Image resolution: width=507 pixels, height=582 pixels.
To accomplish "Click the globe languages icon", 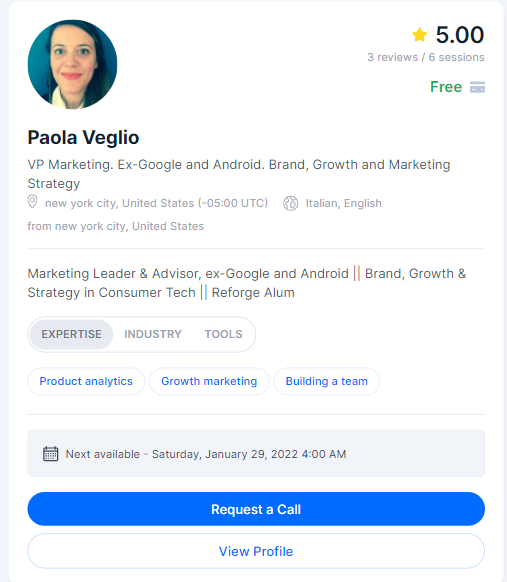I will coord(291,203).
